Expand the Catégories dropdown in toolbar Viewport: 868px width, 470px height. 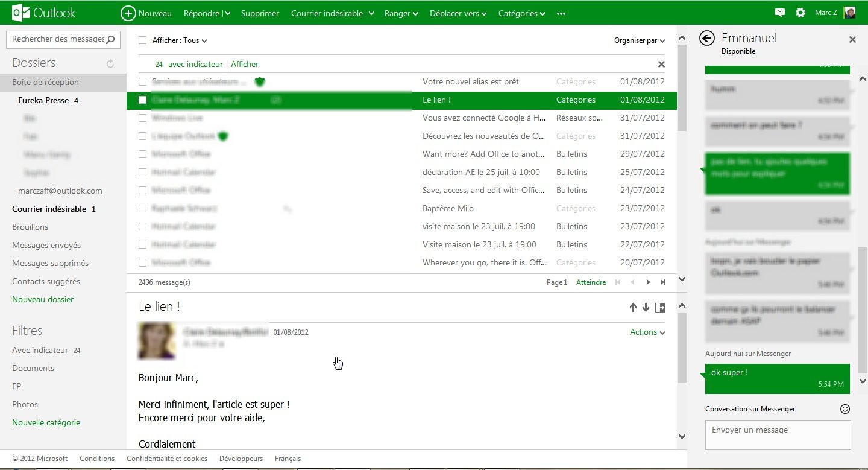521,13
